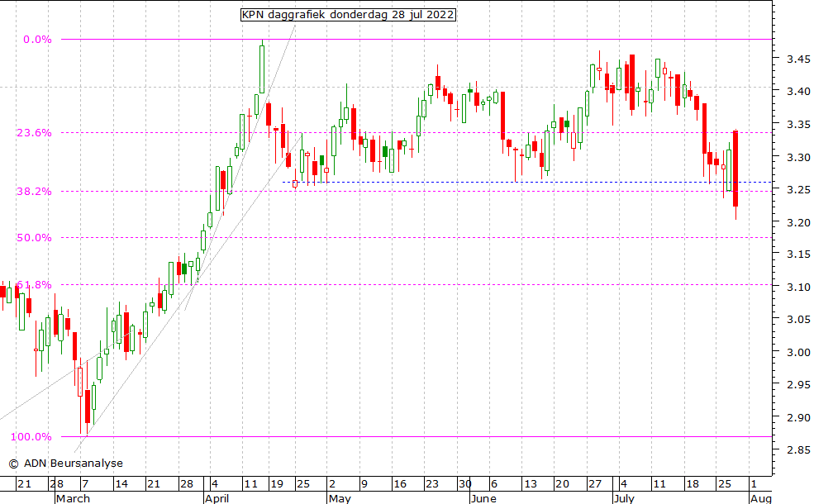Click the '0.0%' Fibonacci level label

37,40
